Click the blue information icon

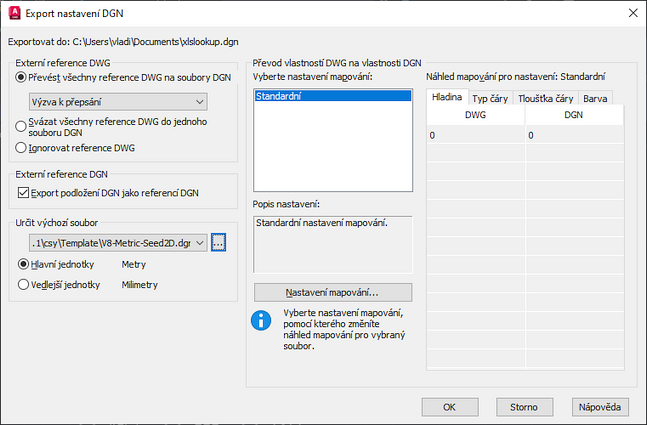tap(261, 322)
